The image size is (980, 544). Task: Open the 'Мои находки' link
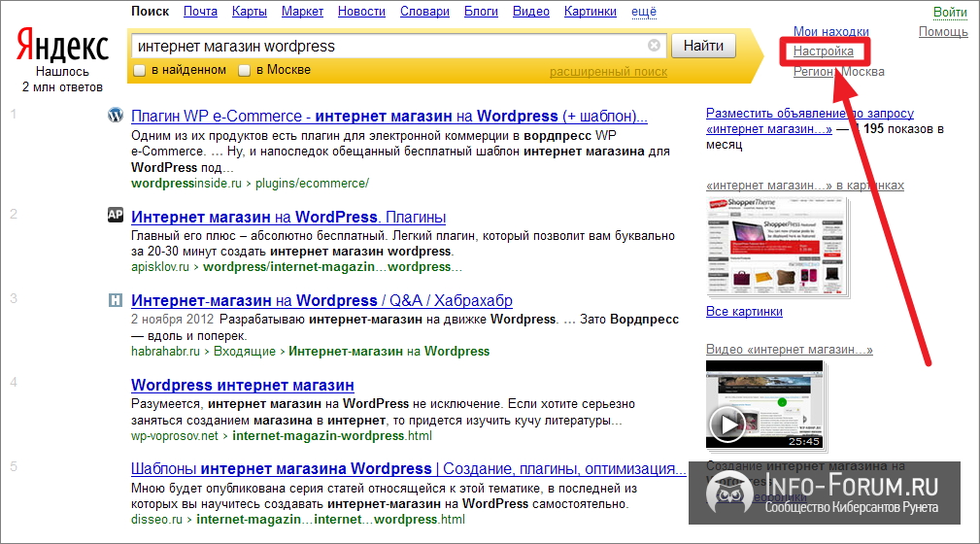831,31
